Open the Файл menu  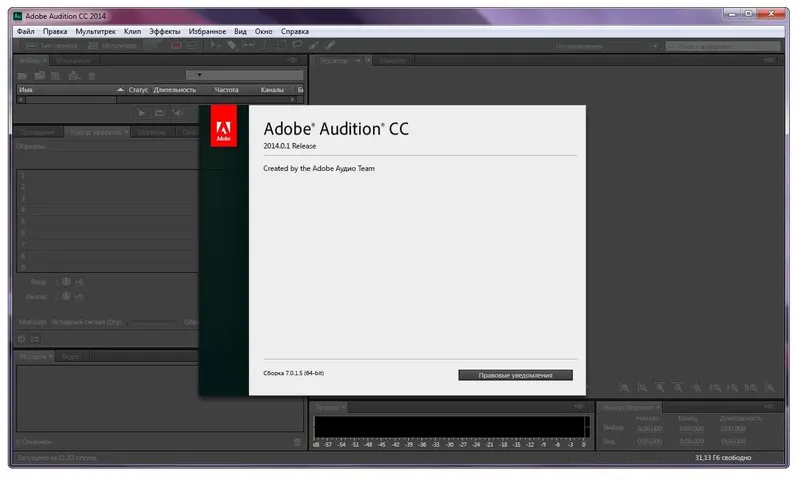[x=26, y=31]
